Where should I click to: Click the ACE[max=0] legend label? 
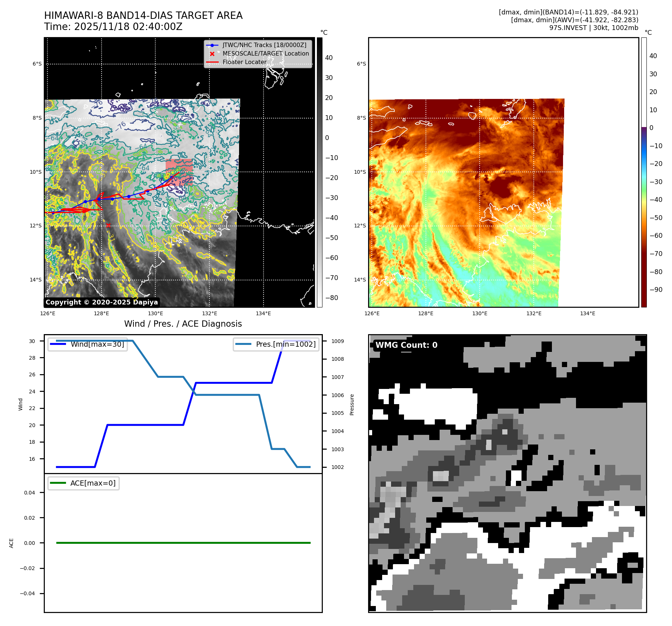(x=93, y=483)
